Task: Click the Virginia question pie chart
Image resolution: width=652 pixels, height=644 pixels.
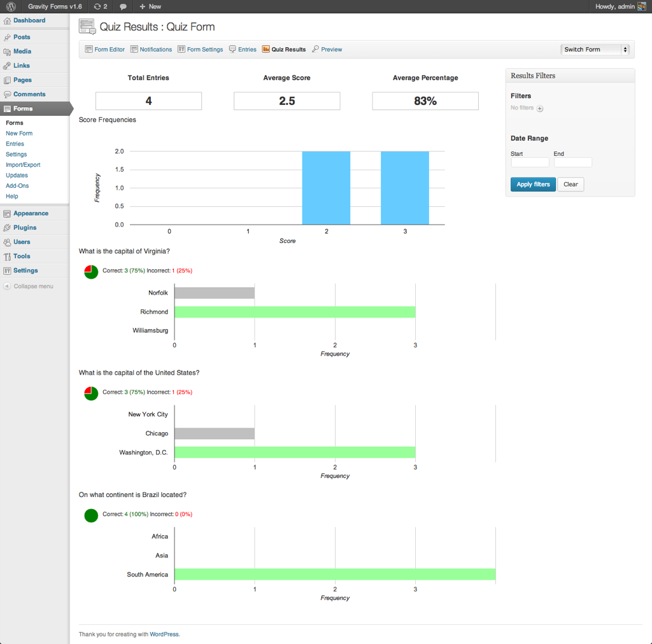Action: pyautogui.click(x=91, y=272)
